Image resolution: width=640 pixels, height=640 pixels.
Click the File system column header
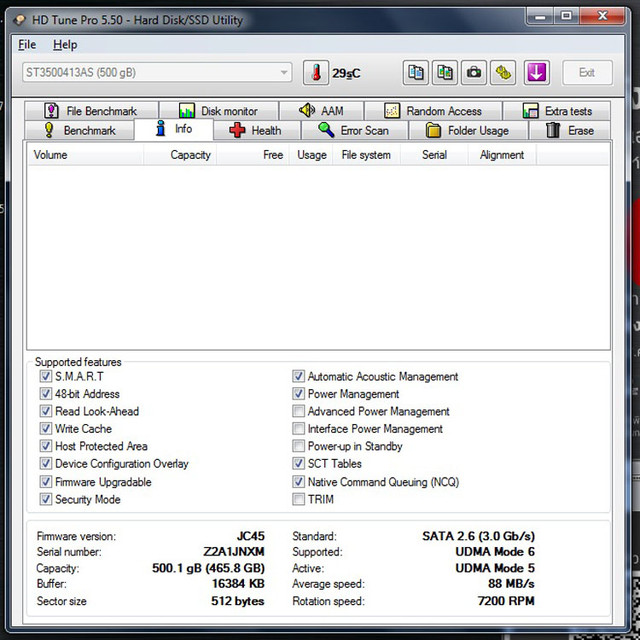pyautogui.click(x=366, y=155)
